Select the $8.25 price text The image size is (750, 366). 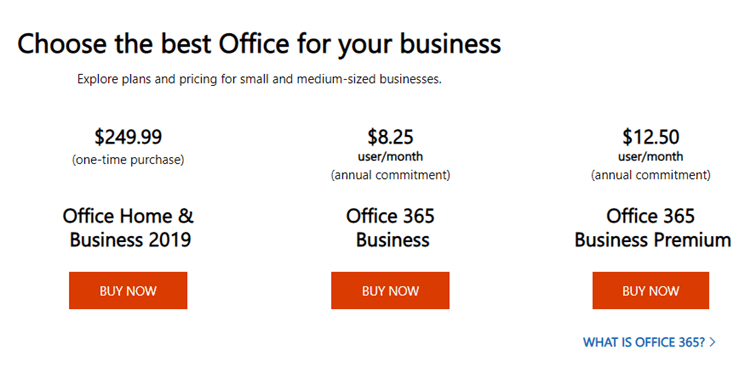click(390, 137)
